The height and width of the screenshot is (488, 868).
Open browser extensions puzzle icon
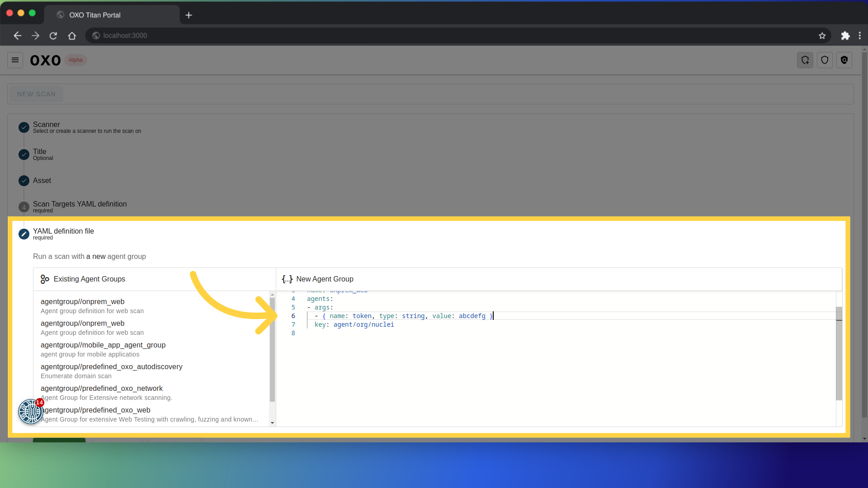845,36
